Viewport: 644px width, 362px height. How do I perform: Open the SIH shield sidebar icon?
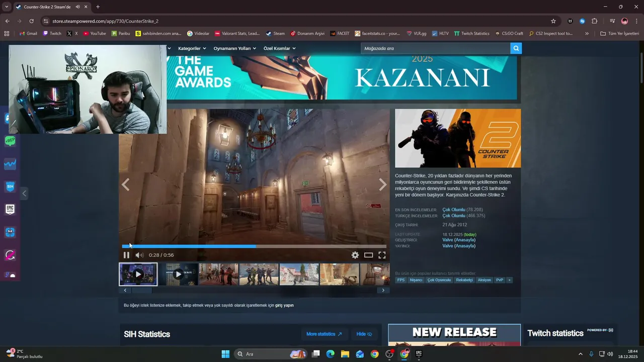tap(10, 187)
